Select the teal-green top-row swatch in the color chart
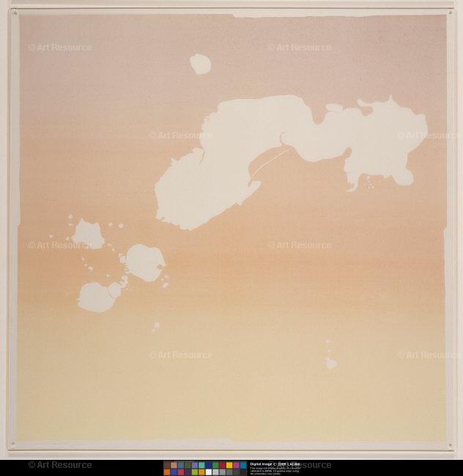The height and width of the screenshot is (476, 463). coord(201,465)
